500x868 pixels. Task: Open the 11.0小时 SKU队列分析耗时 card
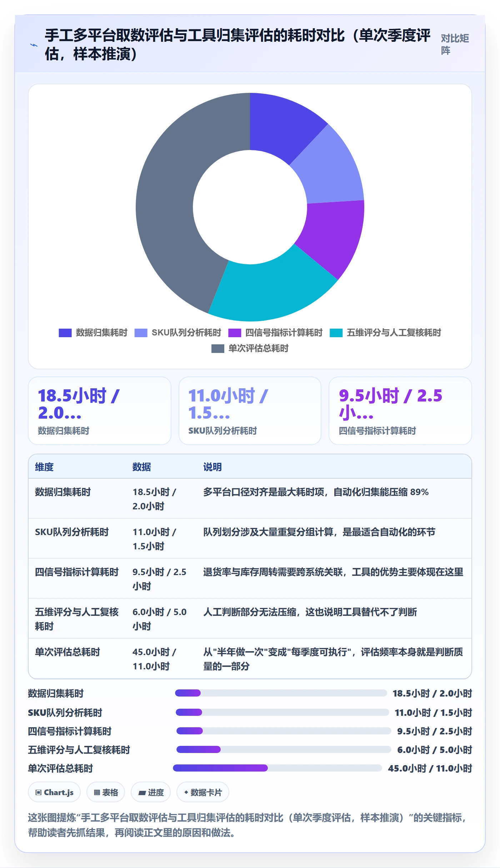click(x=250, y=411)
